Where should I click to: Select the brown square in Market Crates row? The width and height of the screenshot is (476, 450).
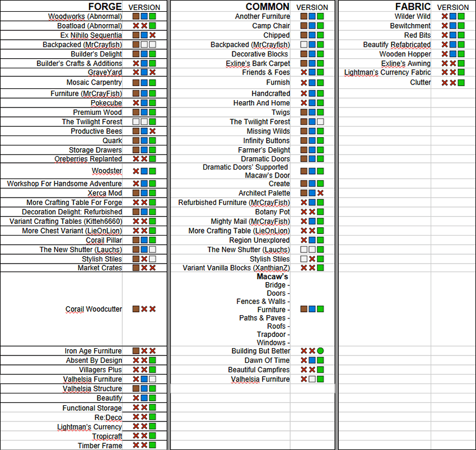[136, 268]
